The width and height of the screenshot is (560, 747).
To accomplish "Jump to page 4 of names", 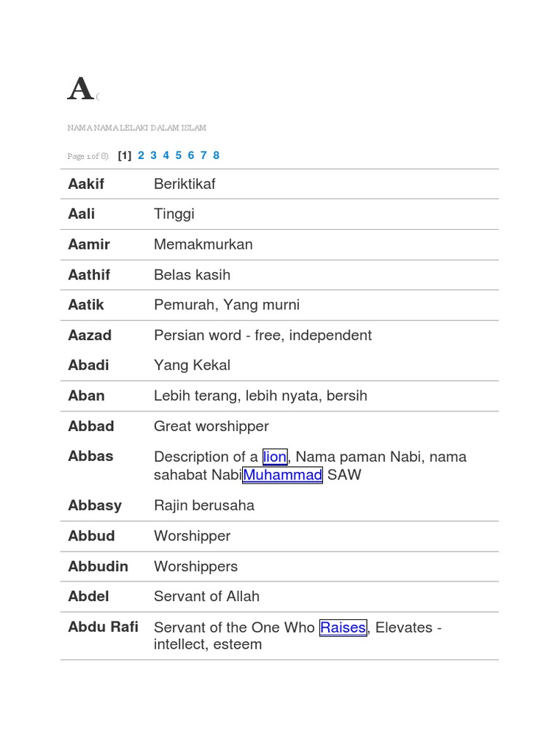I will click(166, 155).
